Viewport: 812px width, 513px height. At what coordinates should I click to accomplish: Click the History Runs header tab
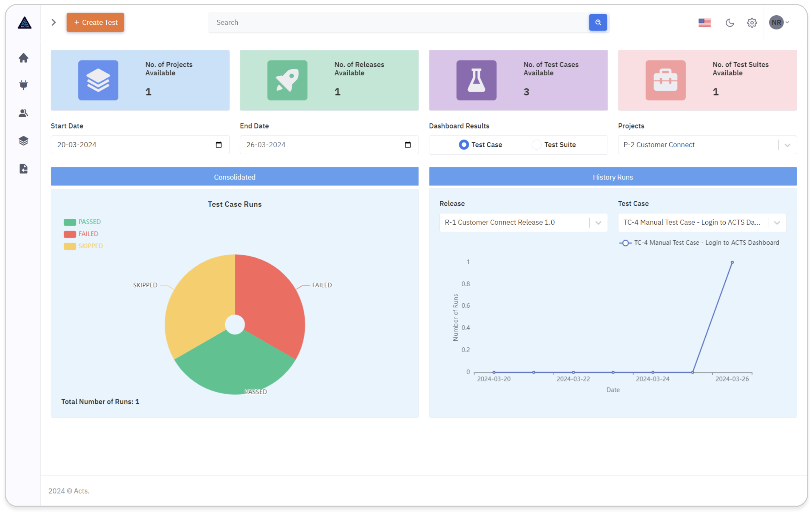click(613, 177)
